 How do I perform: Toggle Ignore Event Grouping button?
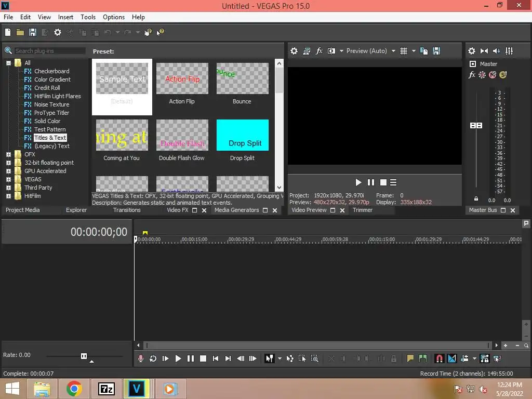[x=497, y=358]
